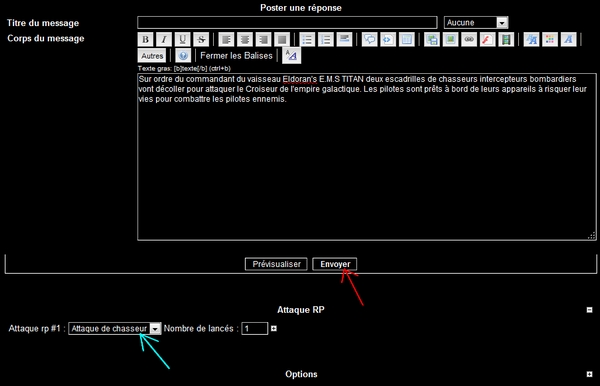Open the text color palette

(x=550, y=39)
